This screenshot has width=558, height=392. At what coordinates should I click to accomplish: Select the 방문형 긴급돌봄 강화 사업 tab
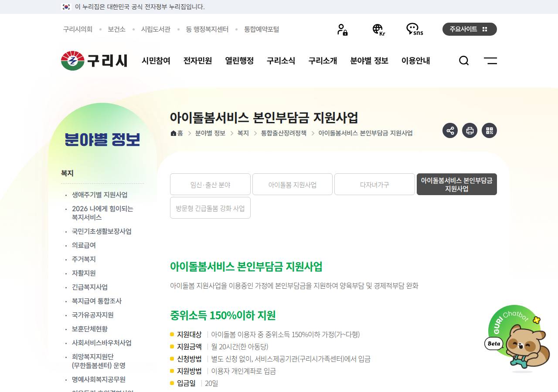(210, 208)
